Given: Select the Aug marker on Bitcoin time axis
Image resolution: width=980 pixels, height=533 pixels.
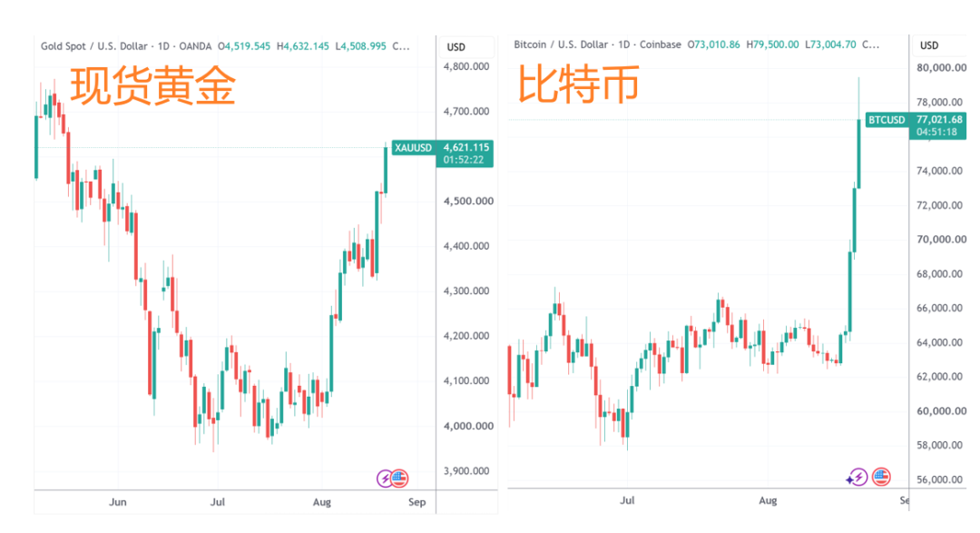Looking at the screenshot, I should click(769, 500).
